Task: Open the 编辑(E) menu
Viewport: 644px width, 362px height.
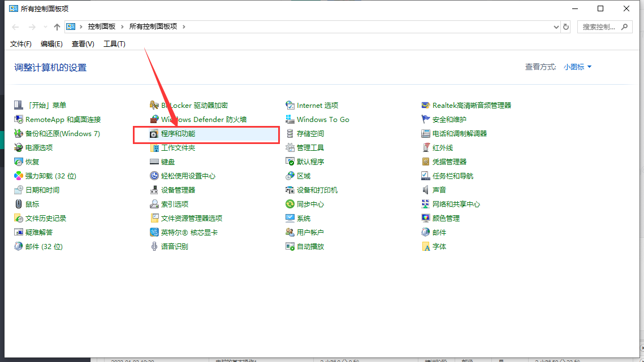Action: tap(52, 44)
